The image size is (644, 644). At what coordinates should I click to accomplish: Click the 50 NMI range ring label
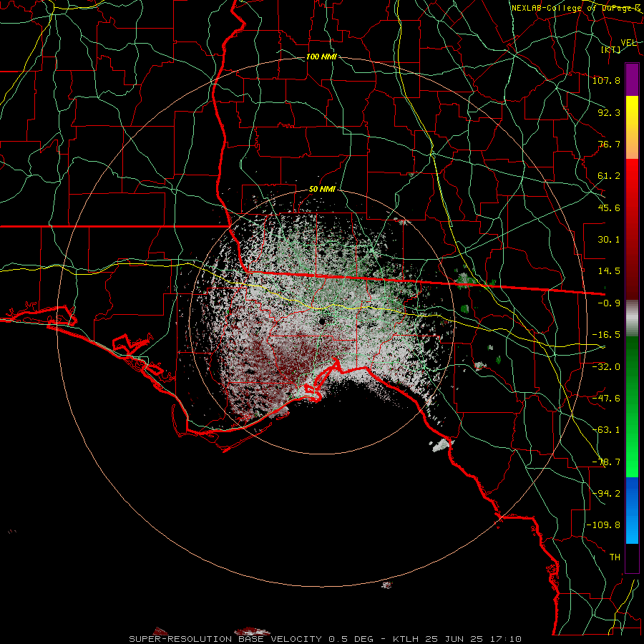pos(322,189)
